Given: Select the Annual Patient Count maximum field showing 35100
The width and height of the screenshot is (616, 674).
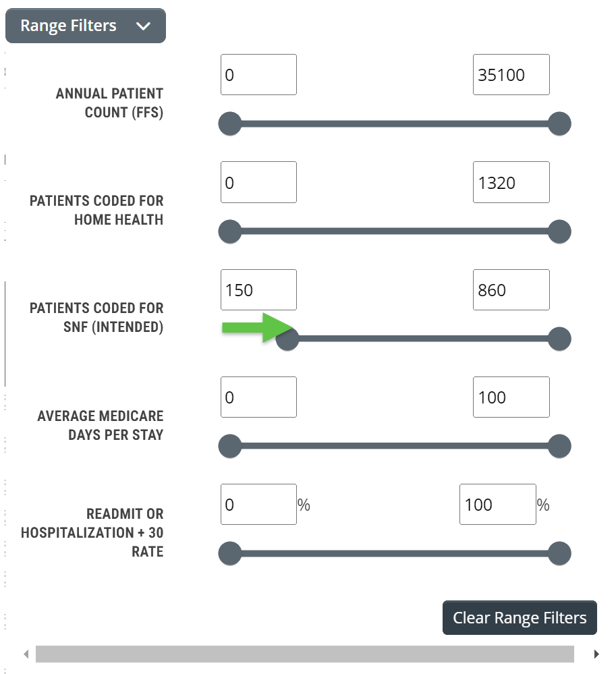Looking at the screenshot, I should click(x=511, y=75).
